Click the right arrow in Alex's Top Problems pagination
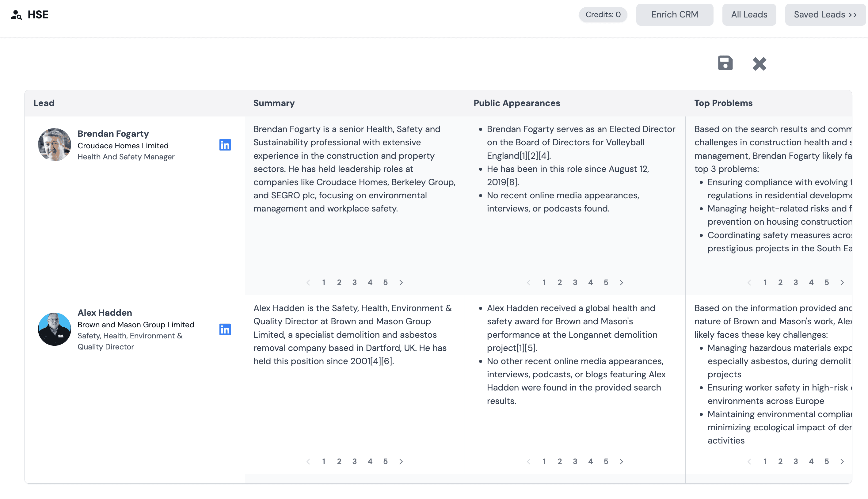This screenshot has height=499, width=868. [x=842, y=461]
